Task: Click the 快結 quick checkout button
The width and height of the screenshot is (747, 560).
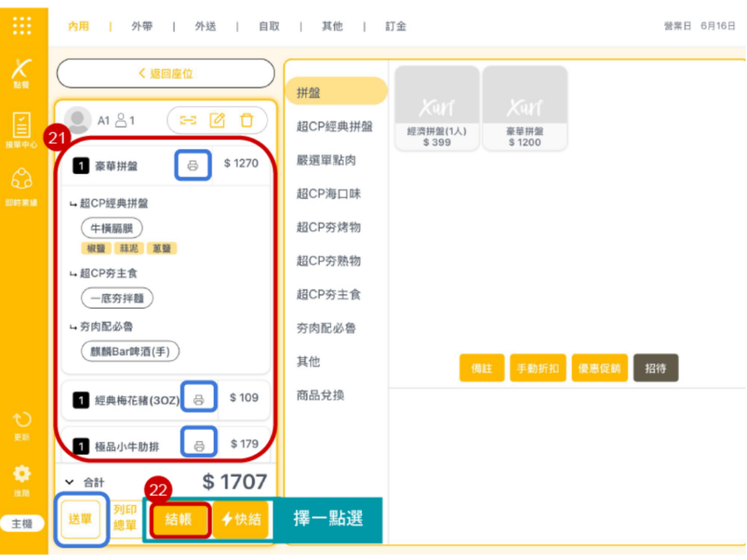Action: (241, 519)
